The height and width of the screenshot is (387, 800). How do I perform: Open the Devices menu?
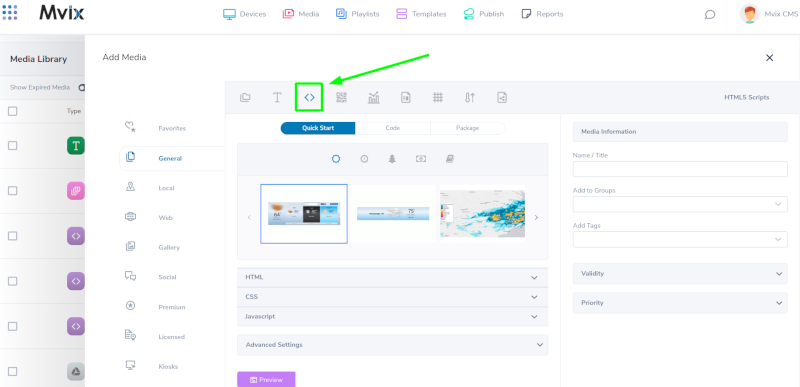[x=244, y=14]
